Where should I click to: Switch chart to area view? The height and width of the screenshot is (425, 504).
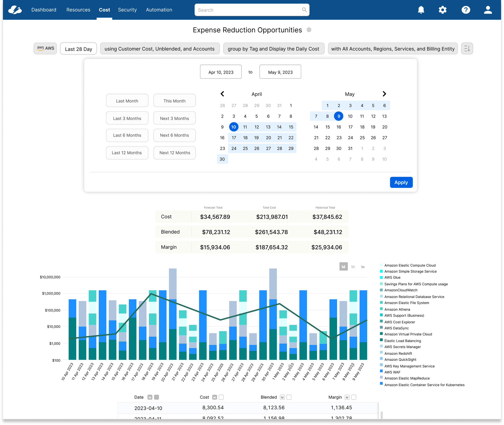(363, 266)
